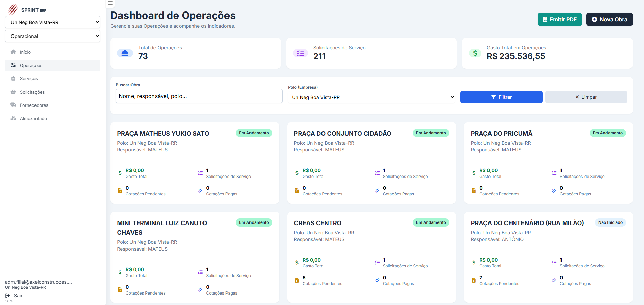The width and height of the screenshot is (644, 305).
Task: Click the Fornecedores truck icon in sidebar
Action: click(x=13, y=105)
